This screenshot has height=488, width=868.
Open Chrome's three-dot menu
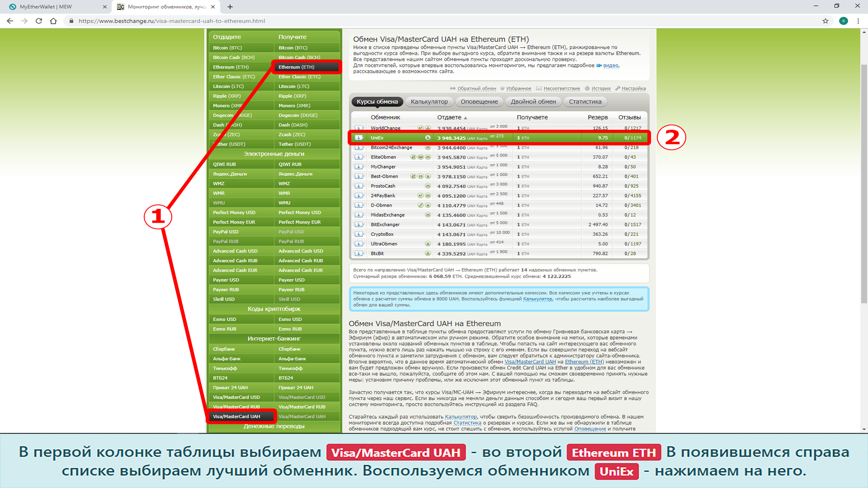point(858,21)
